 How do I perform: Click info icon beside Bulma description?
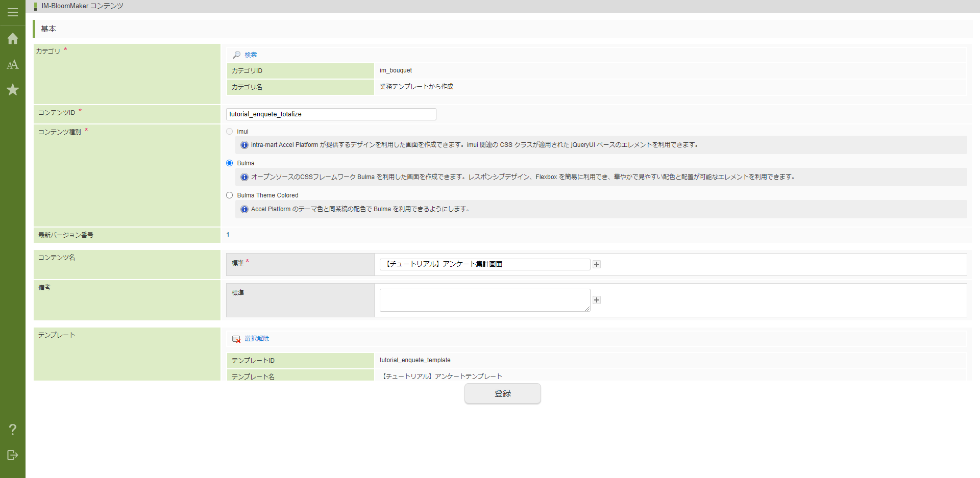point(244,177)
